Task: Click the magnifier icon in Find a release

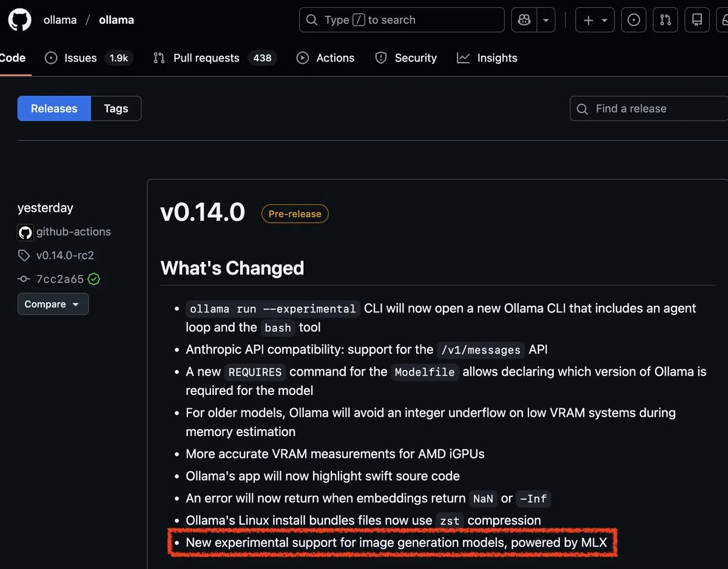Action: pyautogui.click(x=582, y=109)
